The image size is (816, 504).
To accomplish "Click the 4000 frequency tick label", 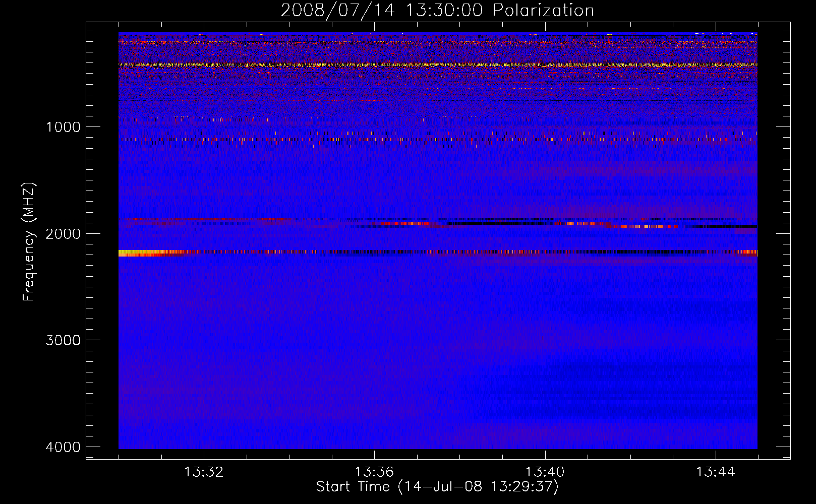I will [63, 447].
